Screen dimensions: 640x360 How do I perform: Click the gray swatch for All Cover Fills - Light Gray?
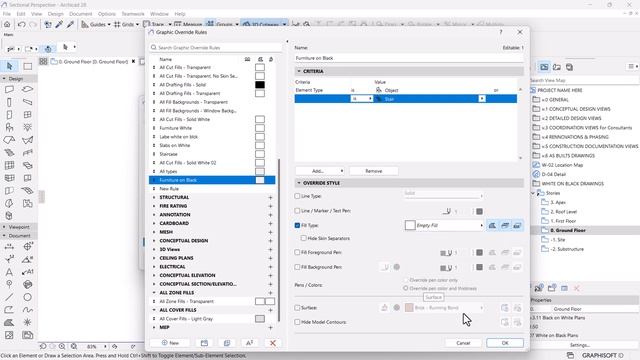tap(260, 319)
